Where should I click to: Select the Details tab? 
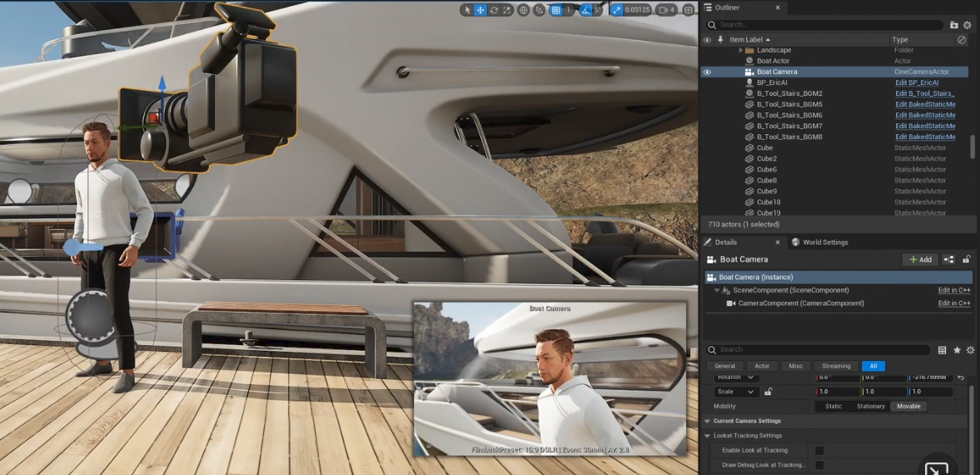(725, 242)
